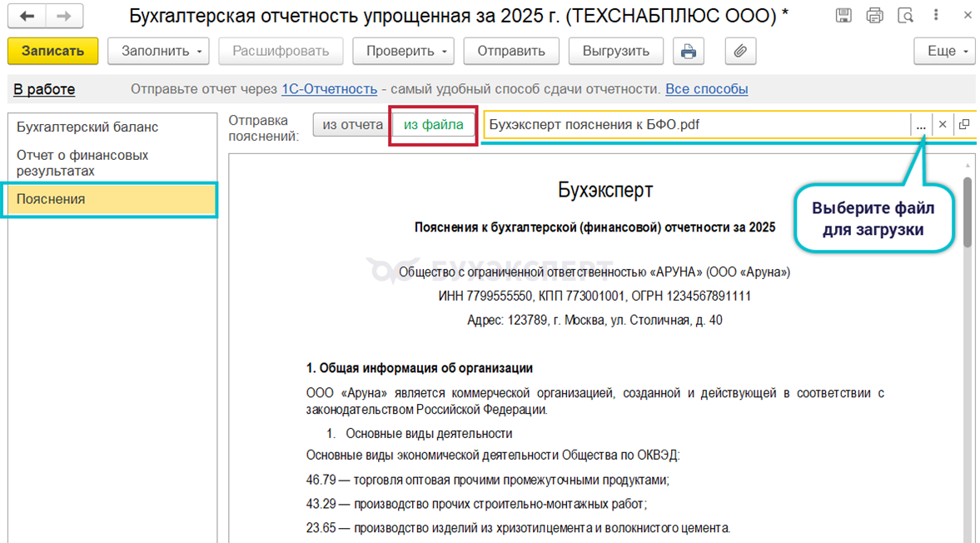
Task: Open the Все способы link
Action: [706, 89]
